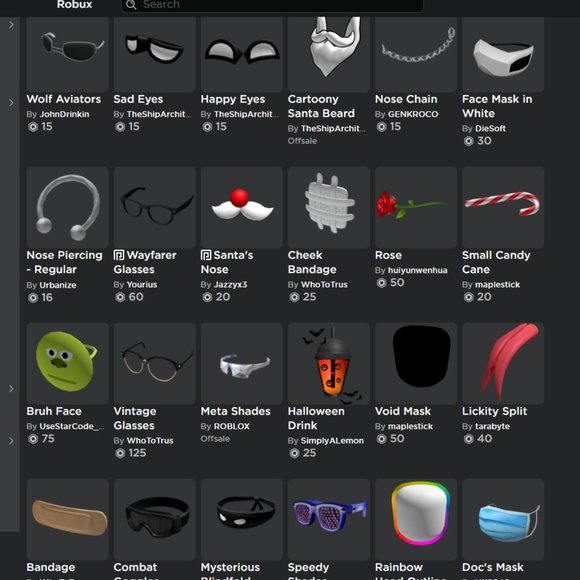The image size is (580, 580).
Task: Open the Robux menu item
Action: (74, 5)
